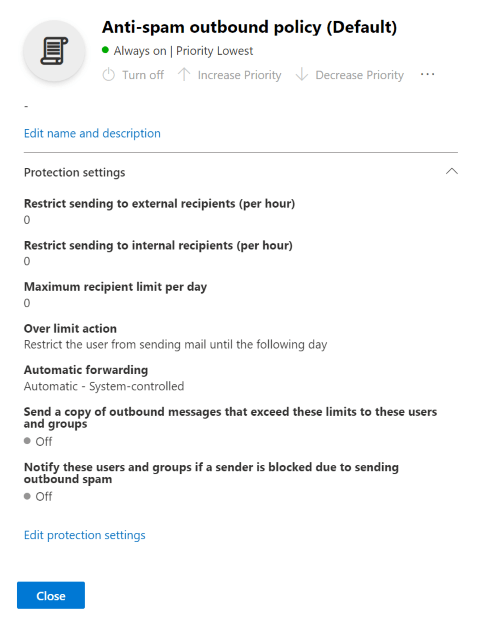Open Edit name and description link

[92, 133]
